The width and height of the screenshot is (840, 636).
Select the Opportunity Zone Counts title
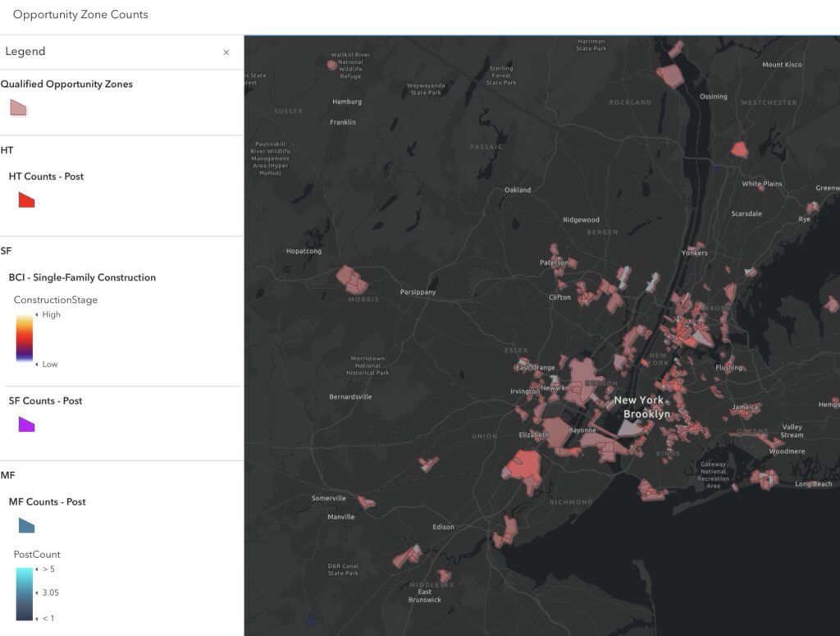tap(80, 15)
